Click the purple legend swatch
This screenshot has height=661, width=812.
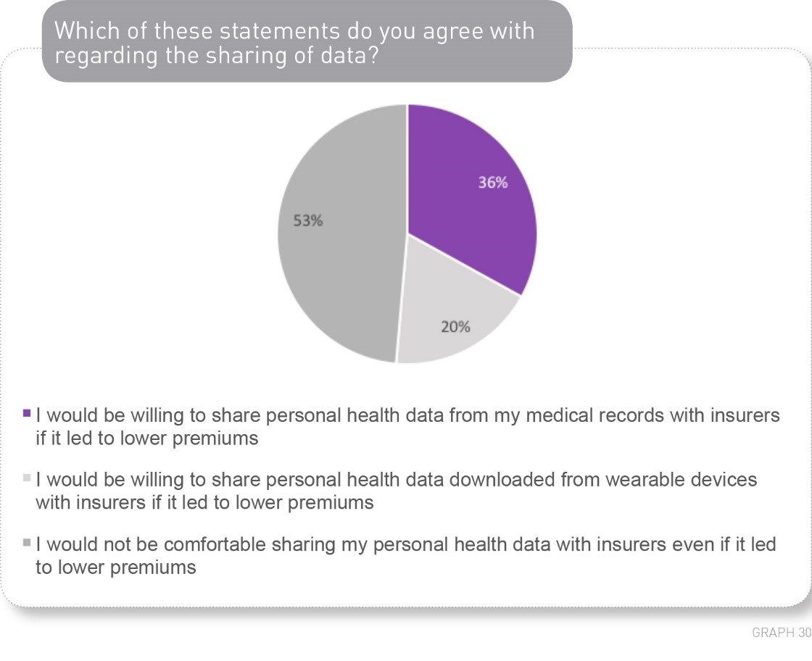click(x=27, y=413)
